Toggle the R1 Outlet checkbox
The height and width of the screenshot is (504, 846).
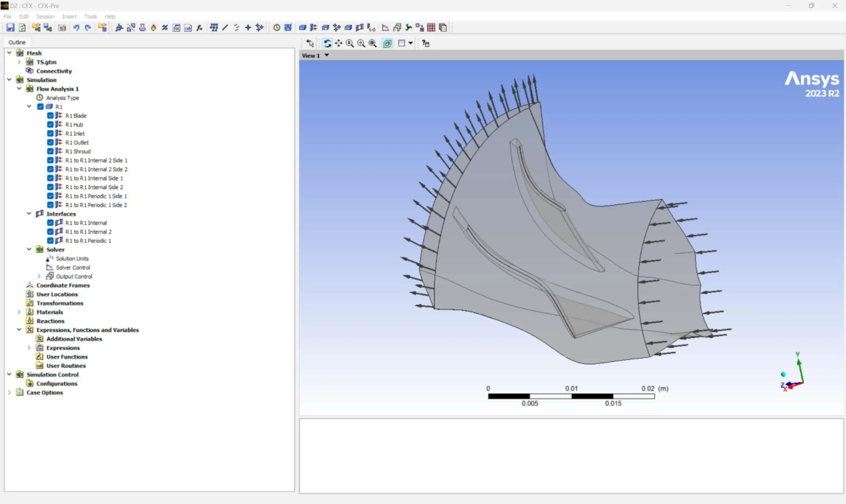point(50,143)
